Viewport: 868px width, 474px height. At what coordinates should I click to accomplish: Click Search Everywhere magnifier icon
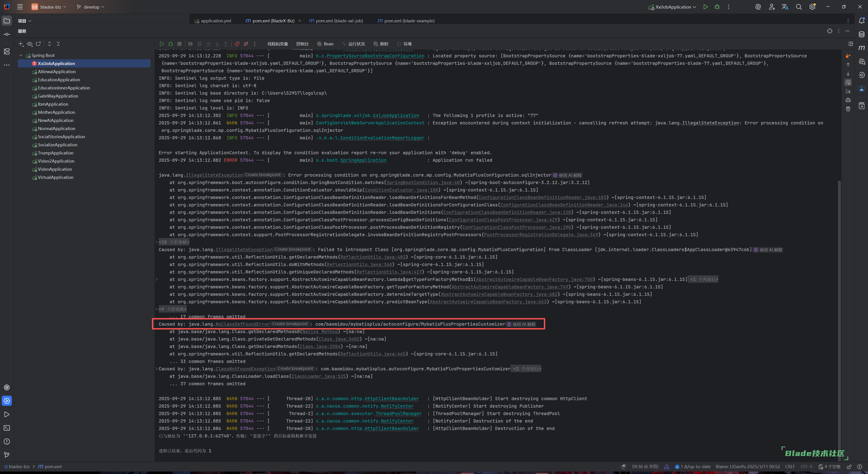click(x=799, y=7)
